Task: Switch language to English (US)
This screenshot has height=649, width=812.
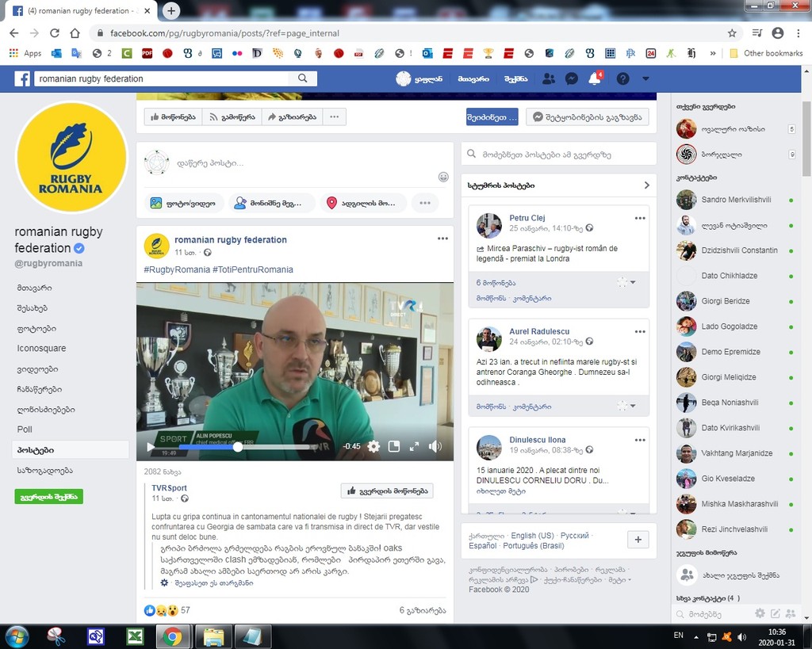Action: tap(532, 536)
